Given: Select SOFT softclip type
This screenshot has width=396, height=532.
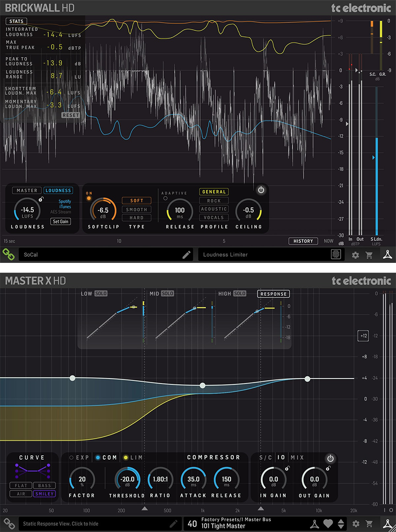Looking at the screenshot, I should [137, 201].
